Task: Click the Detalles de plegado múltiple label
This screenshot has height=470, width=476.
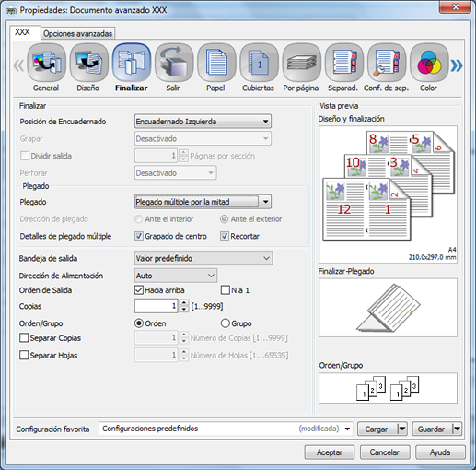Action: 65,236
